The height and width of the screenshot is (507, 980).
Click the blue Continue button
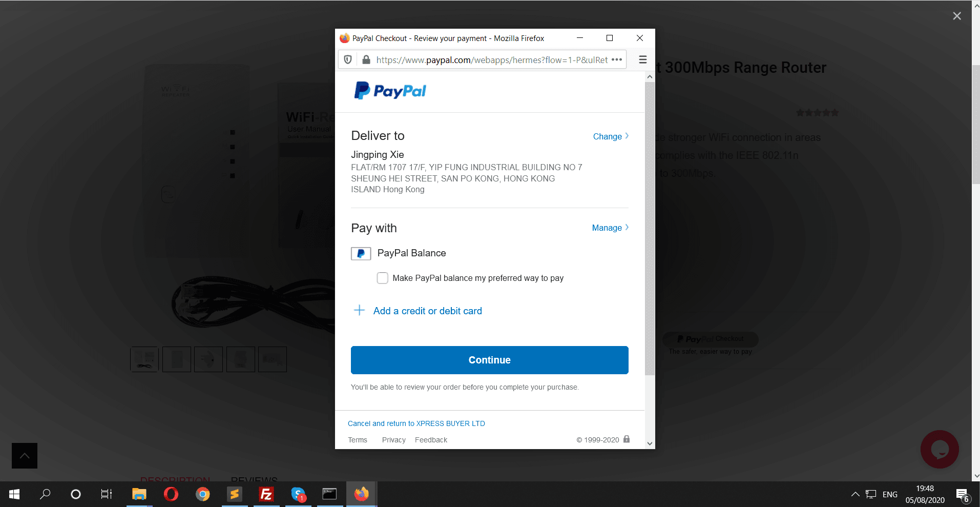click(489, 360)
